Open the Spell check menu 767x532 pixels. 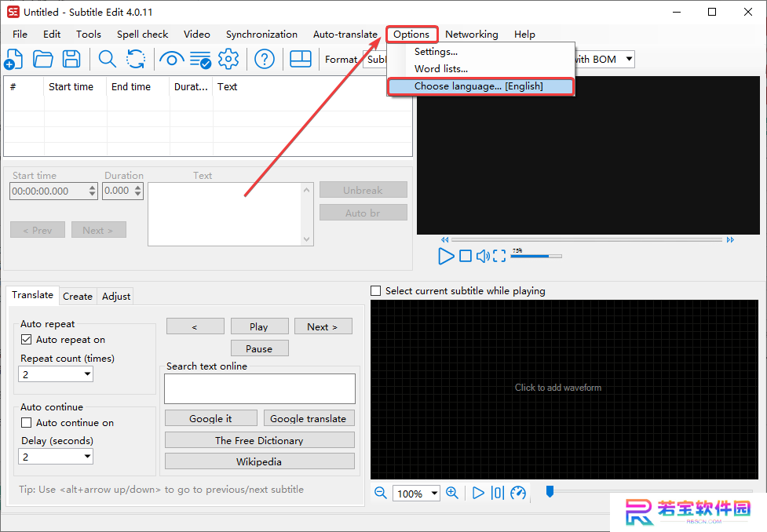(x=142, y=35)
